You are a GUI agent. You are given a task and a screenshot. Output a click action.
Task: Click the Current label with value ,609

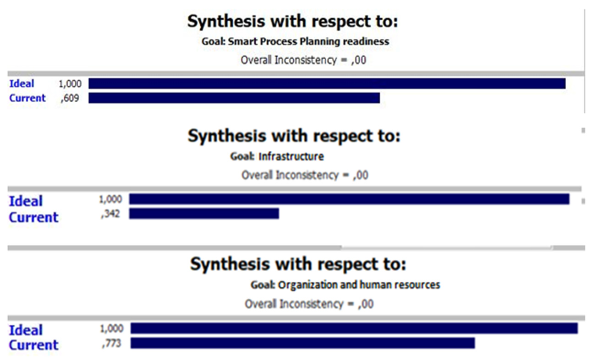(x=27, y=98)
